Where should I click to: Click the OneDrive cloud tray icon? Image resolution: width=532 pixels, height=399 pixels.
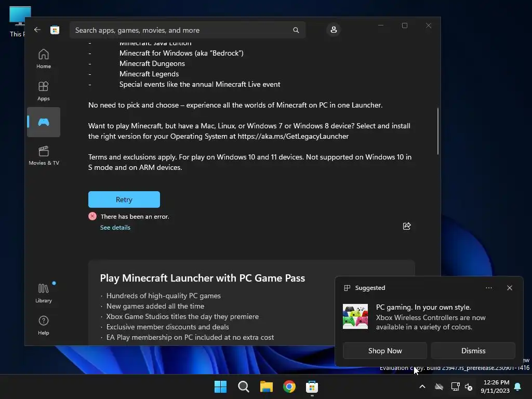pyautogui.click(x=439, y=387)
